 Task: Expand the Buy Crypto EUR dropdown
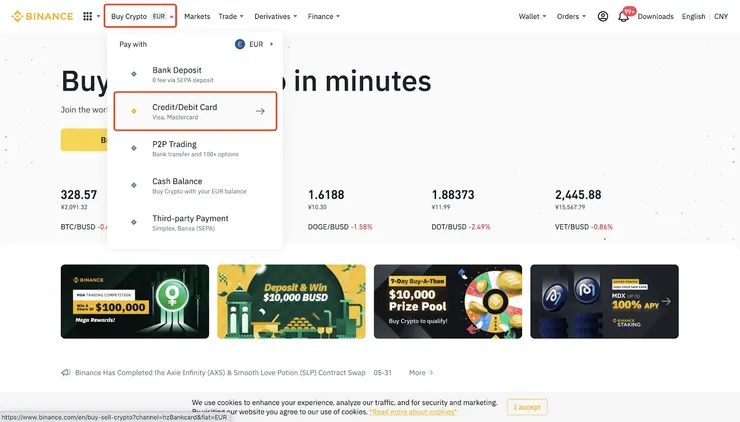tap(140, 16)
